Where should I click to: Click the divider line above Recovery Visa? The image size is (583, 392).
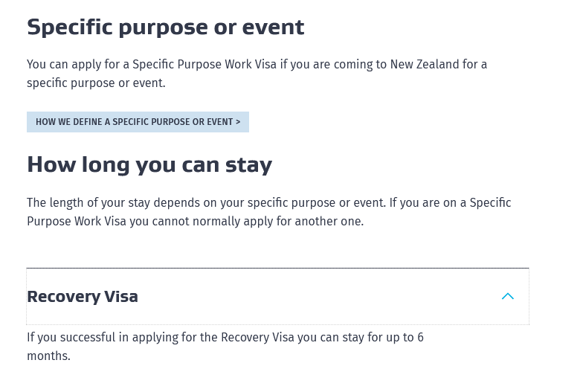pyautogui.click(x=278, y=268)
